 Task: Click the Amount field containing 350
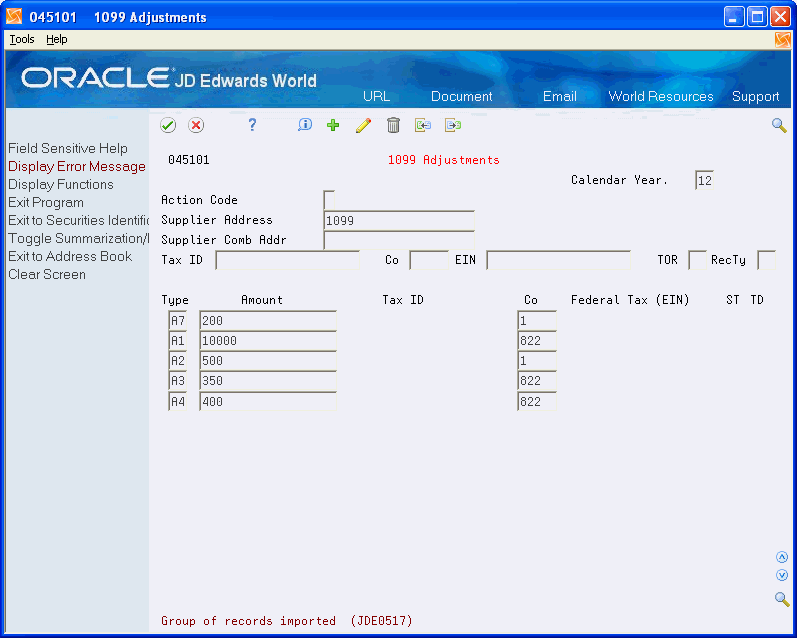coord(268,381)
